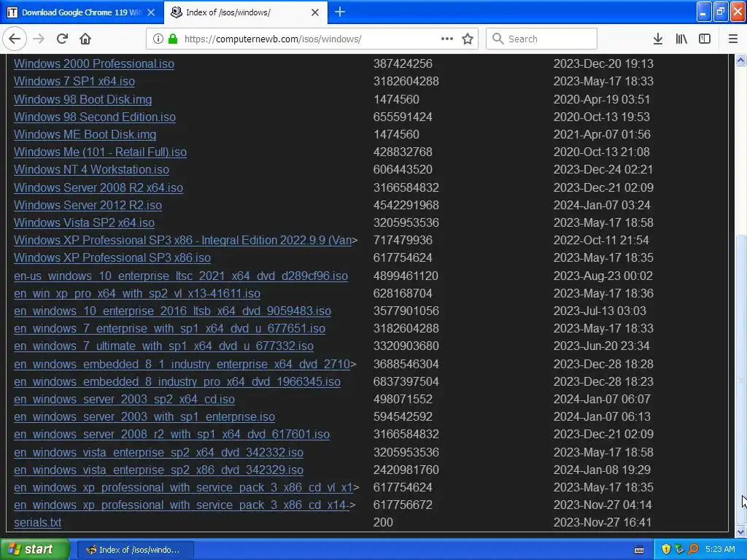Show site information icon in address bar
The width and height of the screenshot is (747, 560).
[158, 39]
